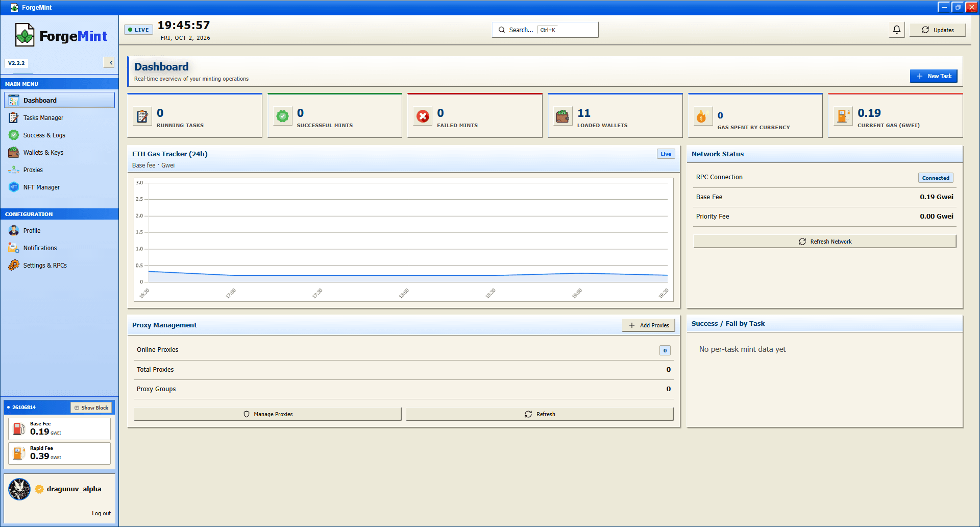Click the Dashboard sidebar icon
Screen dimensions: 980x527
(x=14, y=100)
